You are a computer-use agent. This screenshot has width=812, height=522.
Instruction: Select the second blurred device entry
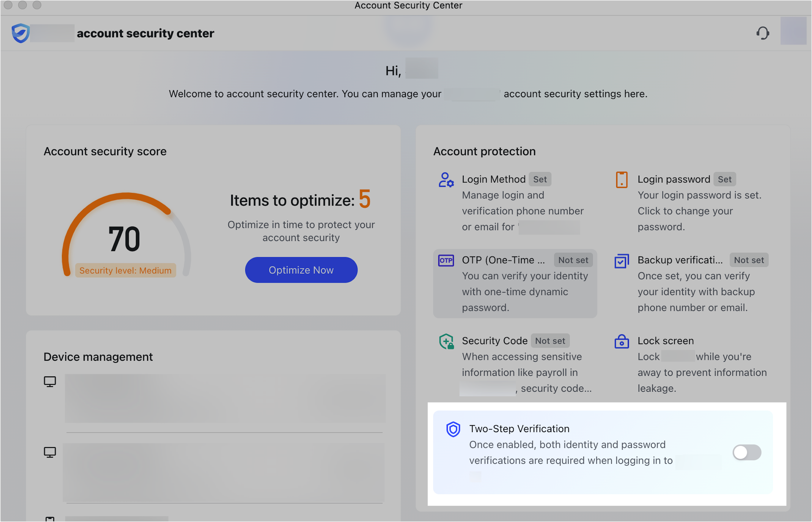pyautogui.click(x=224, y=473)
